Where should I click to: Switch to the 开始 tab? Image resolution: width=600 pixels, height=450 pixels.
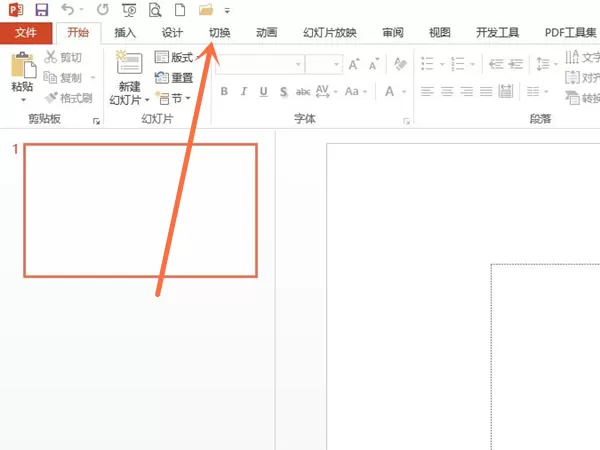click(78, 33)
